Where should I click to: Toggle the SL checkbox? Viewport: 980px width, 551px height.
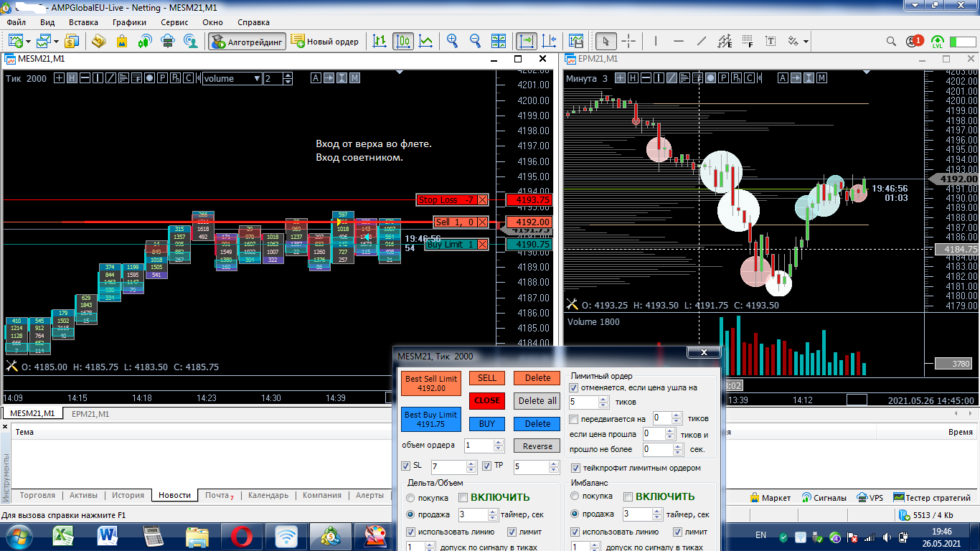coord(406,466)
